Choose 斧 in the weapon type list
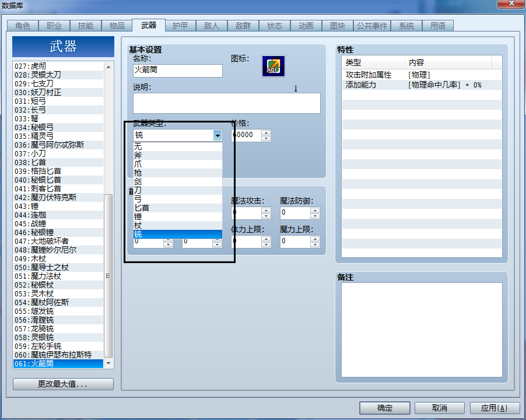This screenshot has height=420, width=526. click(x=177, y=155)
